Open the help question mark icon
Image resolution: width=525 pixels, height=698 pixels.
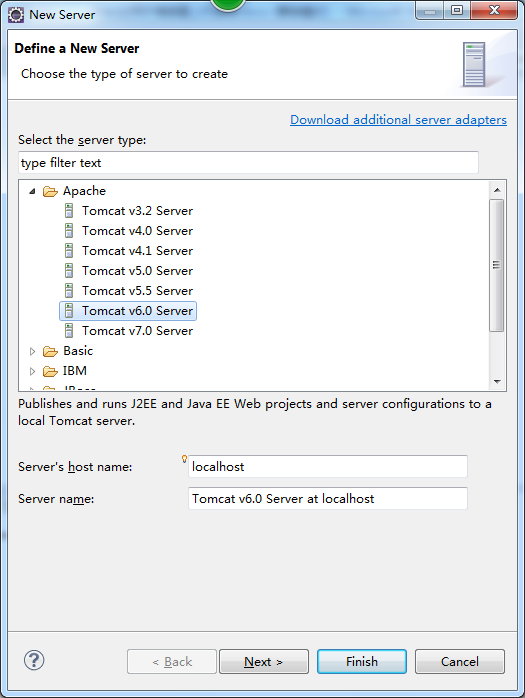pyautogui.click(x=34, y=660)
